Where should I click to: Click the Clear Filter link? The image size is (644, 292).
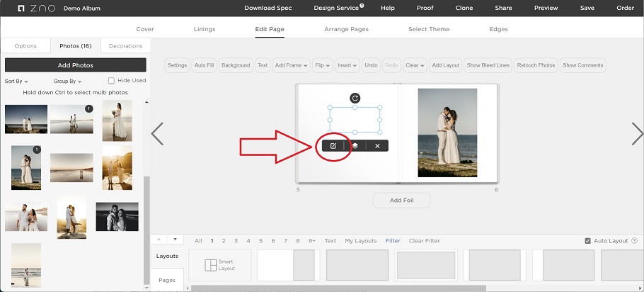click(425, 241)
